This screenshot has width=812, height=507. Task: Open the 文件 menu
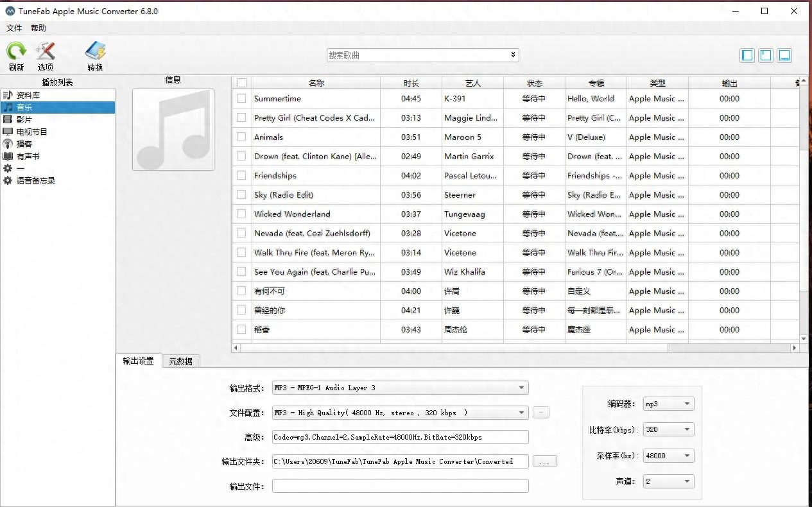[x=13, y=28]
